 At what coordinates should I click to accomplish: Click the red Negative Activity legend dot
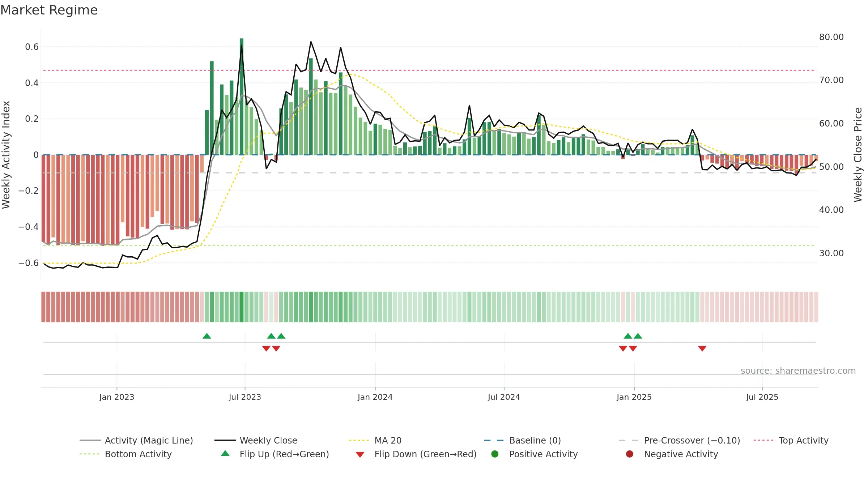(x=630, y=454)
